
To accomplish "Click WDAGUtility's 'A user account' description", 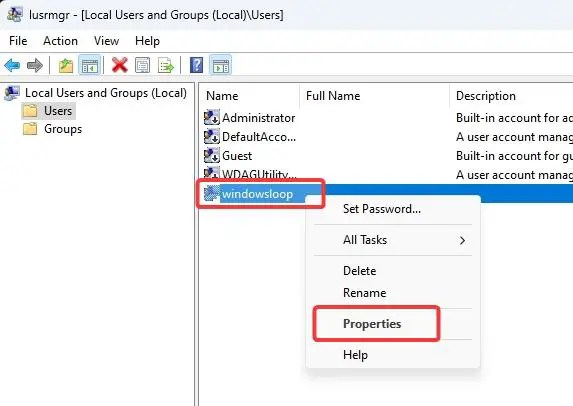I will [514, 175].
